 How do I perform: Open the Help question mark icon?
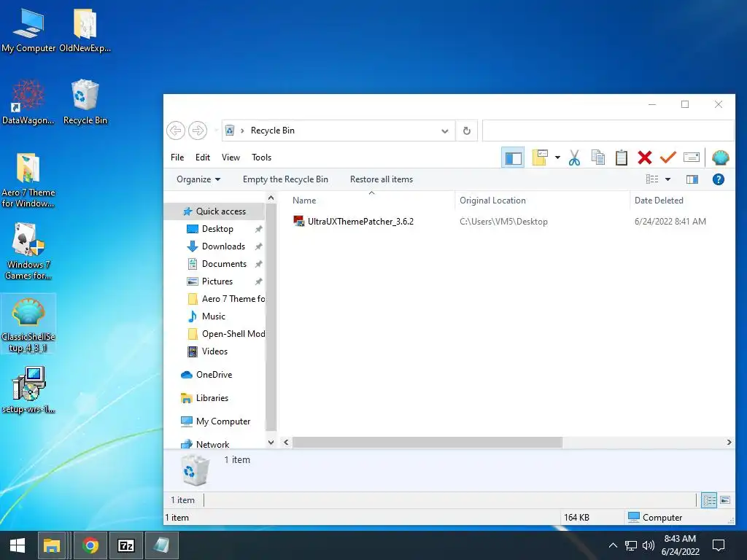[x=719, y=179]
